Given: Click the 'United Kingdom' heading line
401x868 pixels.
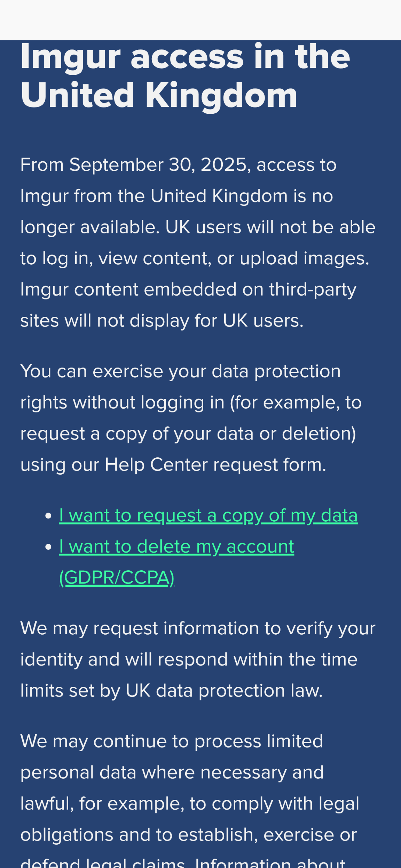Looking at the screenshot, I should point(159,95).
